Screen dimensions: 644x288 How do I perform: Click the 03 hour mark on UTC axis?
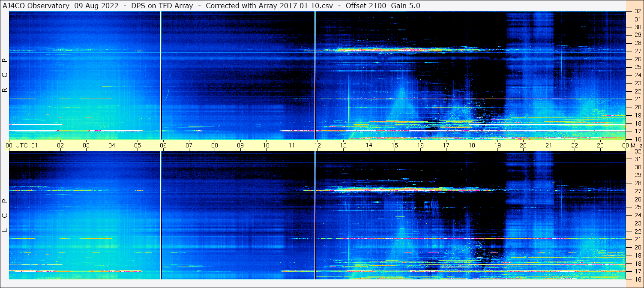(86, 145)
